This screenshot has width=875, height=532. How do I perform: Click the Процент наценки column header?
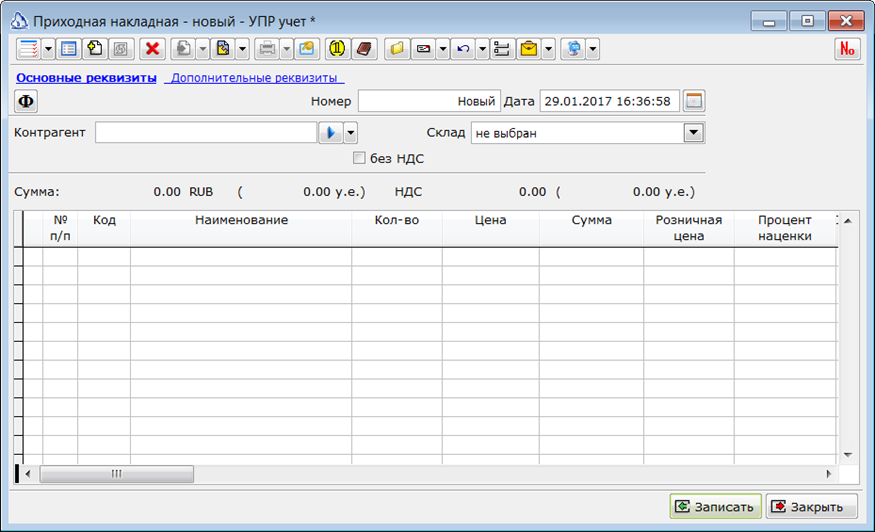pyautogui.click(x=785, y=228)
